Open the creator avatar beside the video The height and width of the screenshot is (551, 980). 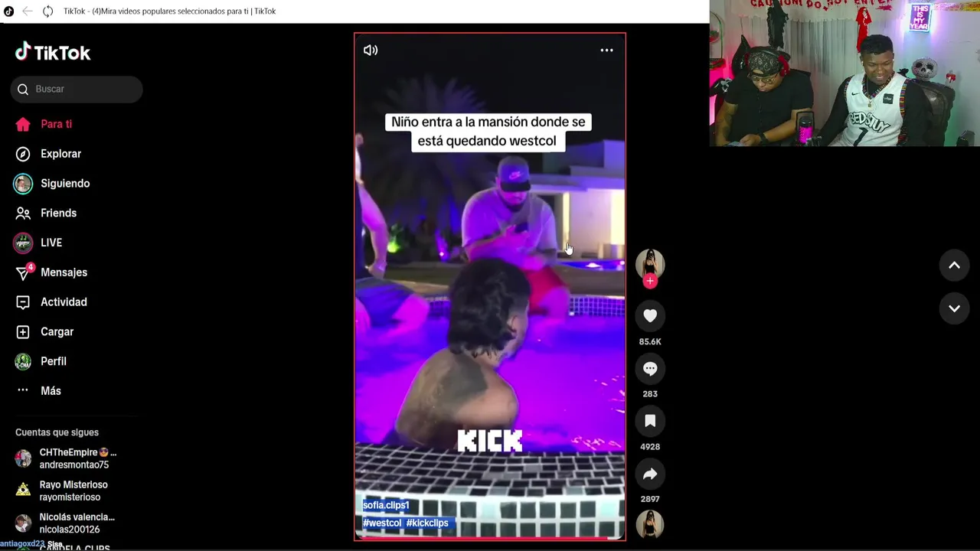(650, 263)
